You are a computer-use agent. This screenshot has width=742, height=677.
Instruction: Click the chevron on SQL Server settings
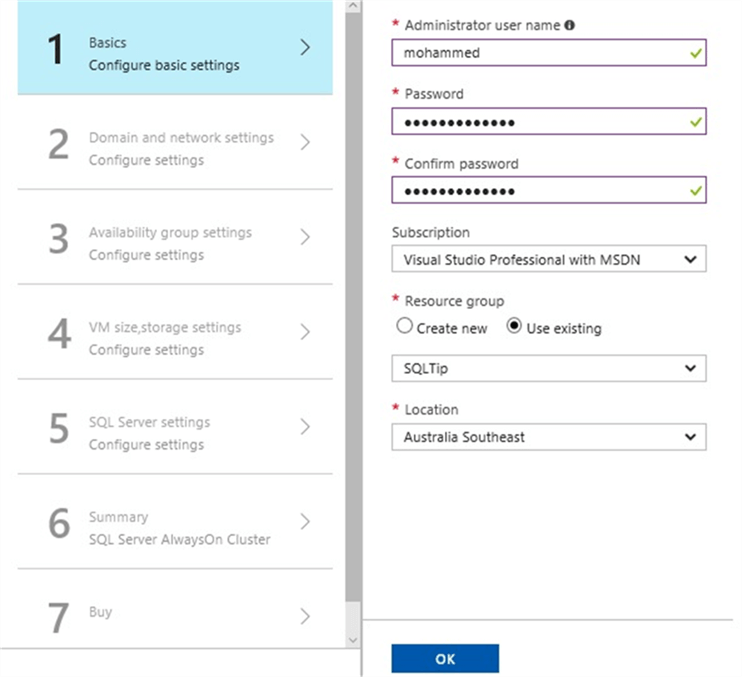pos(305,427)
